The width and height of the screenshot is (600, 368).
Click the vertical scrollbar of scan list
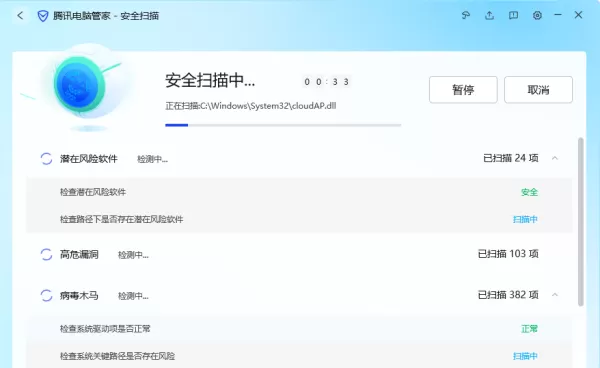pos(581,222)
